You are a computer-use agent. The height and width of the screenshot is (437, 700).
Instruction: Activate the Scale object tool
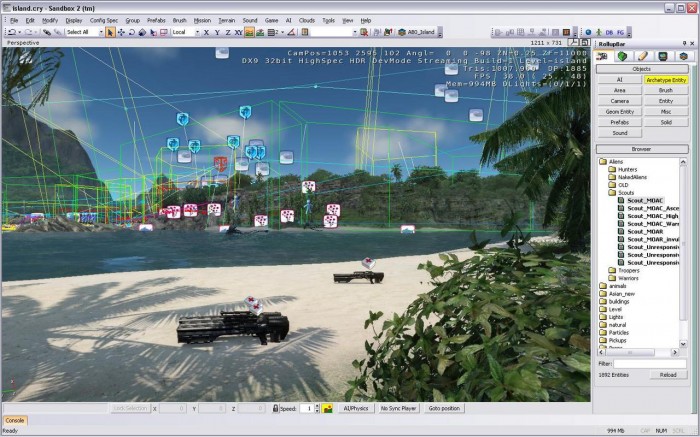[x=142, y=32]
